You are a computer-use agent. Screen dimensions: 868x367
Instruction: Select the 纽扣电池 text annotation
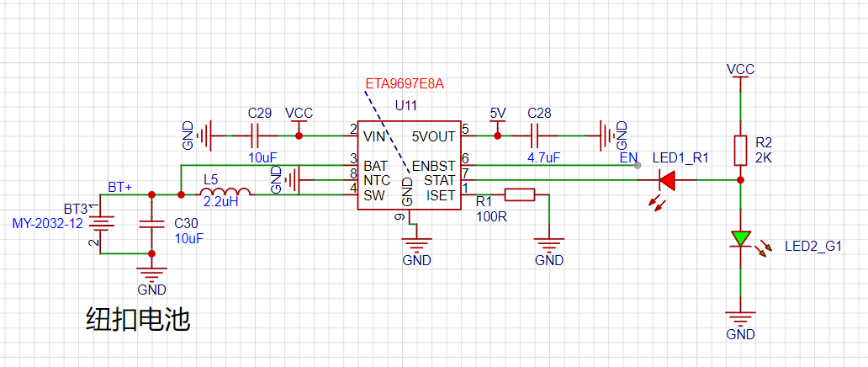click(138, 320)
